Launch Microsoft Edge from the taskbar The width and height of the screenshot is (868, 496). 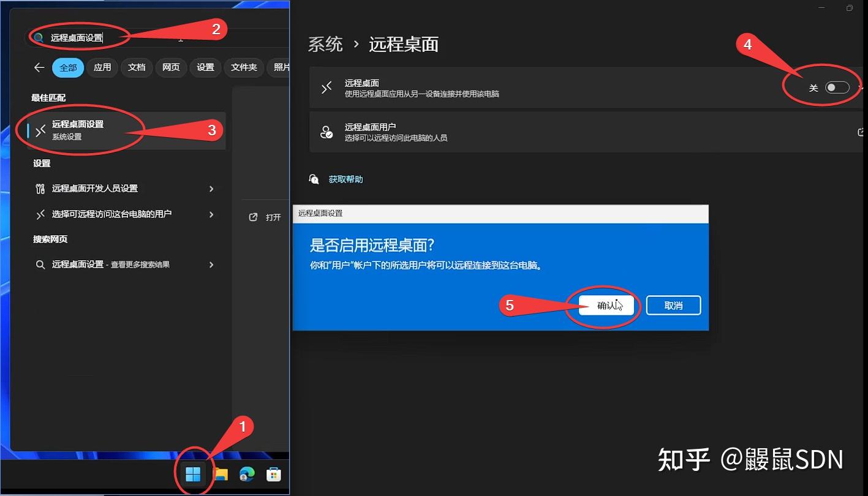[247, 474]
